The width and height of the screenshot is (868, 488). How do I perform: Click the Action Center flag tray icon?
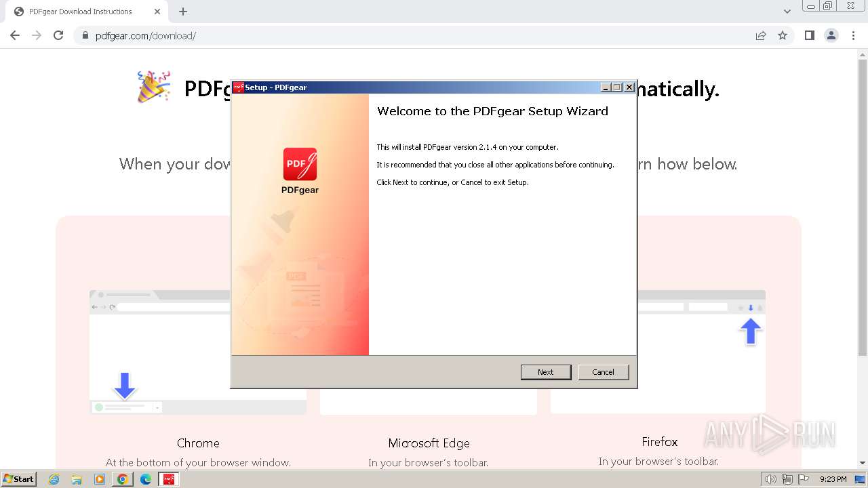click(803, 479)
